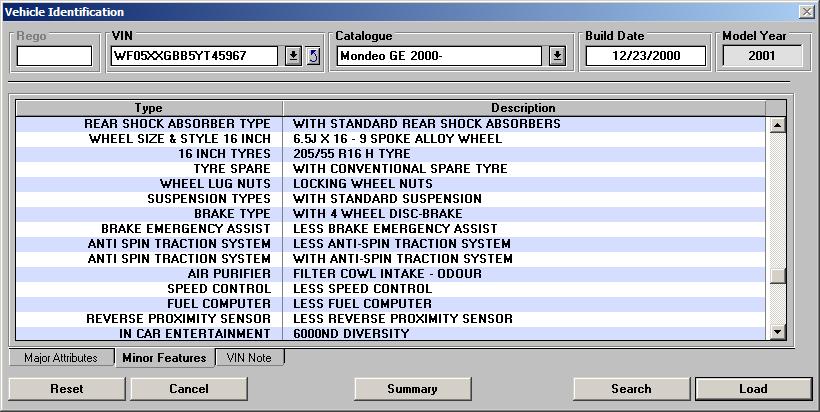This screenshot has width=820, height=412.
Task: Select the AIR PURIFIER row
Action: tap(390, 274)
